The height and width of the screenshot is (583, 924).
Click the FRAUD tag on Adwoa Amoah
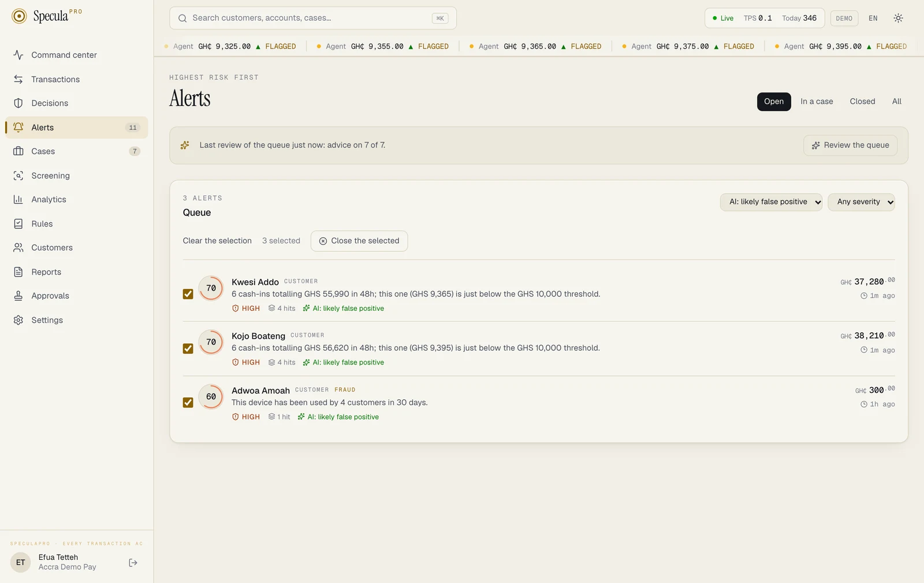(345, 390)
